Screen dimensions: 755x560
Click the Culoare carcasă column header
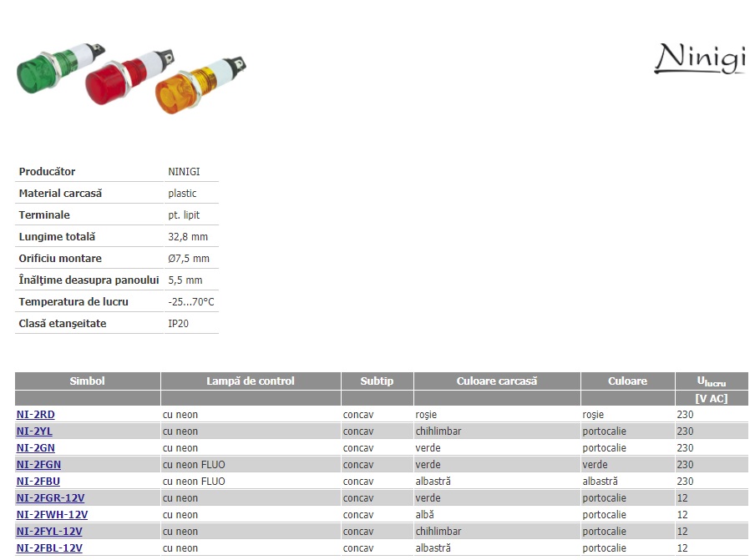497,381
